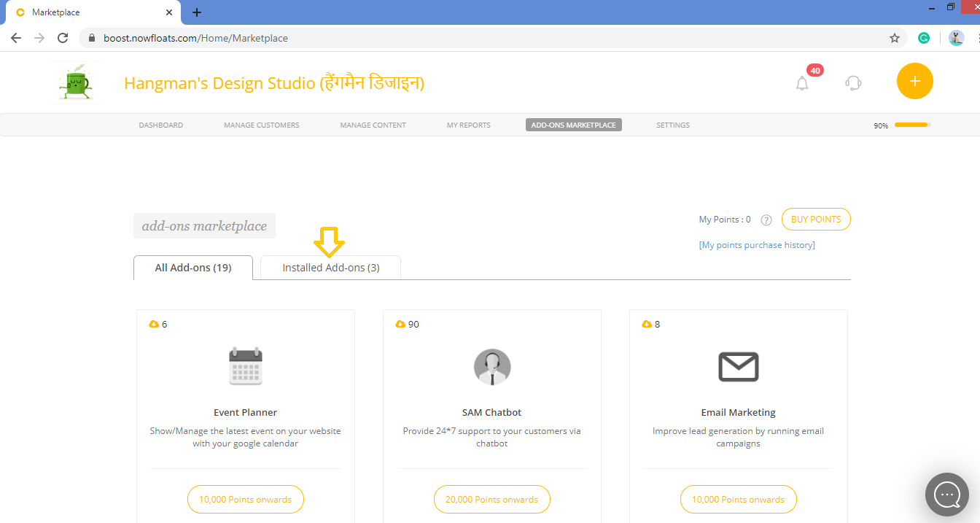Click the 90% profile completion bar
The image size is (980, 523).
pos(911,125)
